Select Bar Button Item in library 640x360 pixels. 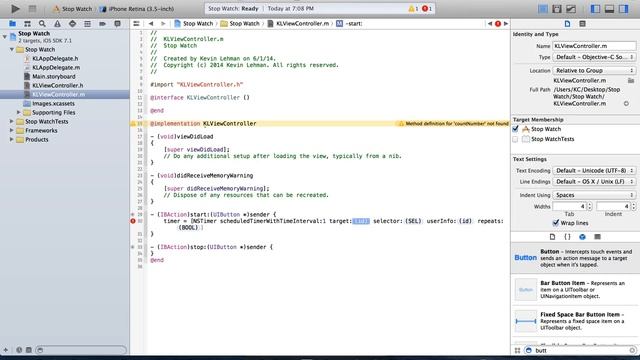tap(575, 289)
